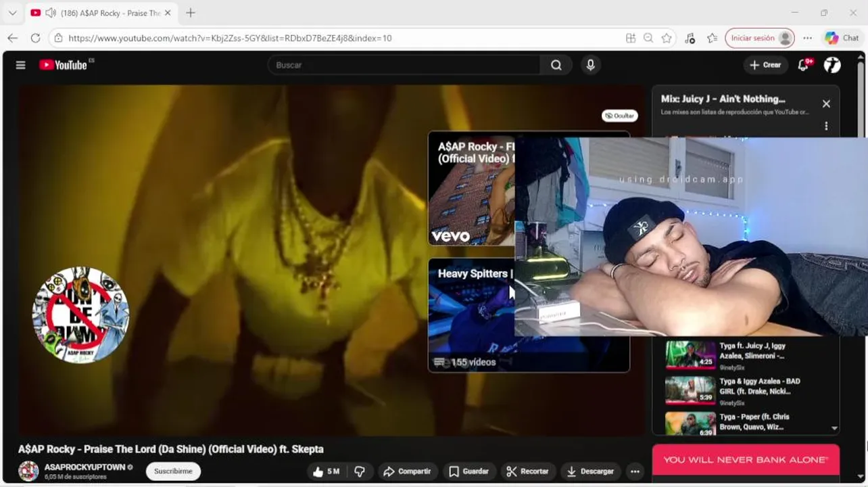The image size is (868, 487).
Task: Open Copilot Chat button
Action: click(x=842, y=38)
